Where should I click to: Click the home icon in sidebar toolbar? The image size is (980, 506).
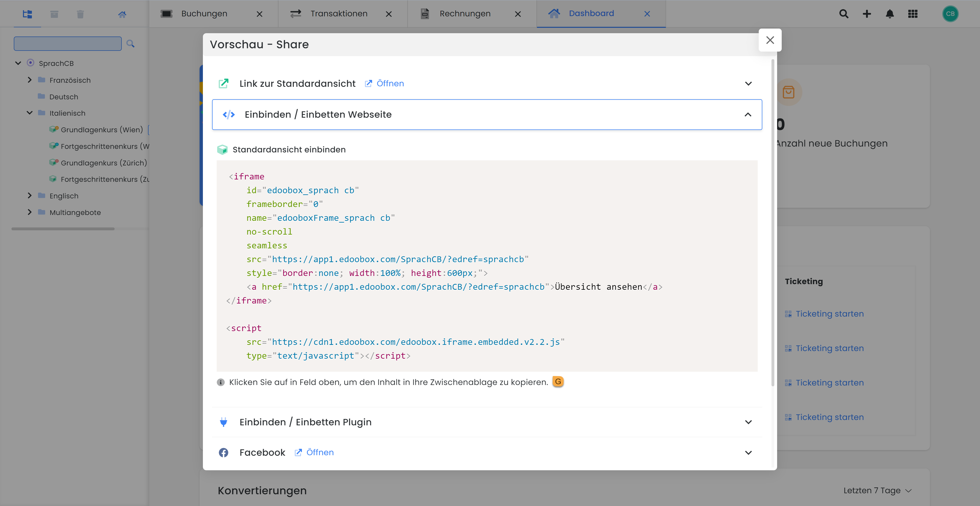[122, 14]
